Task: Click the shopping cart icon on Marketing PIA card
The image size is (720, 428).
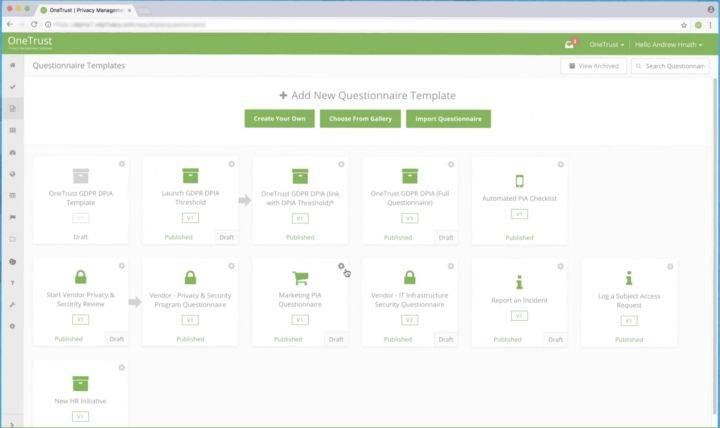Action: pos(300,278)
